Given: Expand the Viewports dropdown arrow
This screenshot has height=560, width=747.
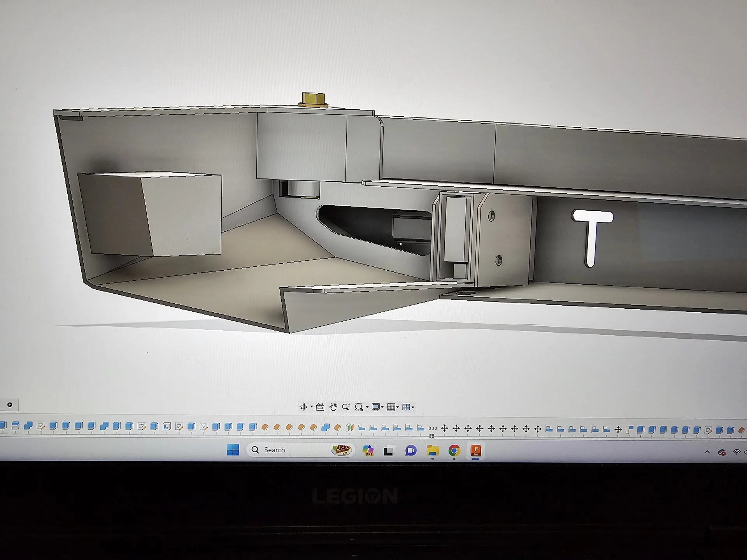Looking at the screenshot, I should (x=413, y=408).
